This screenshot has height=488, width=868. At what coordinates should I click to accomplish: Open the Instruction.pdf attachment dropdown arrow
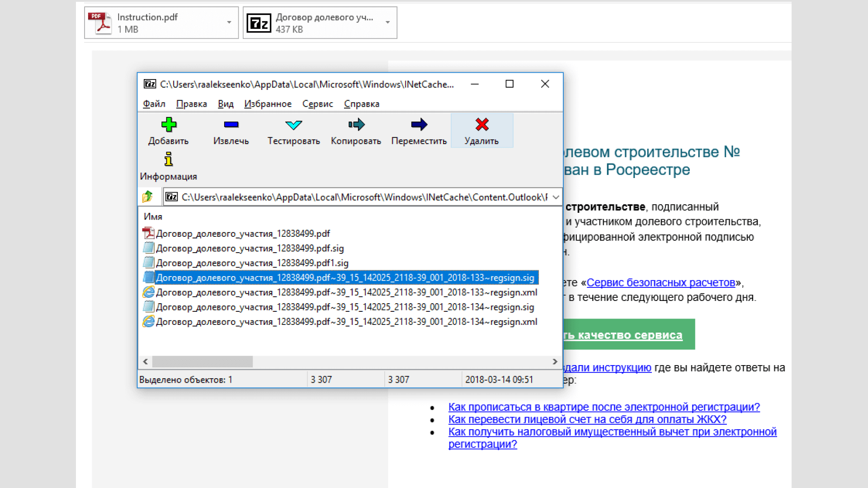[229, 23]
